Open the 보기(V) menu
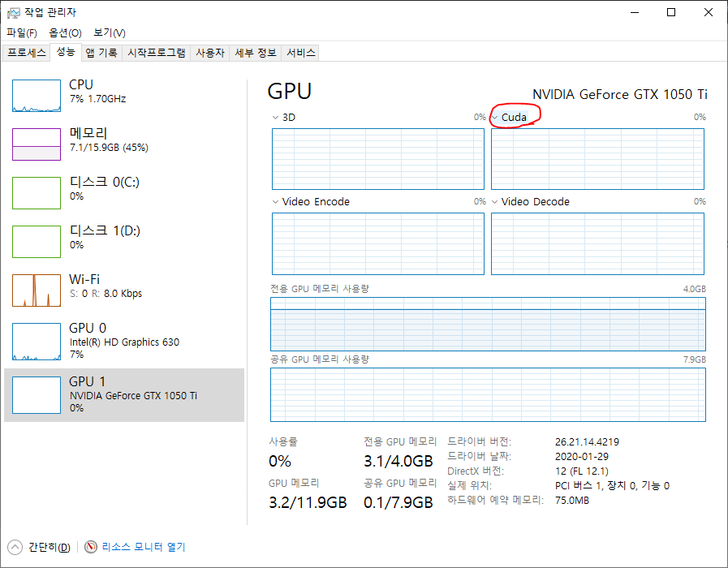The image size is (728, 568). [110, 32]
